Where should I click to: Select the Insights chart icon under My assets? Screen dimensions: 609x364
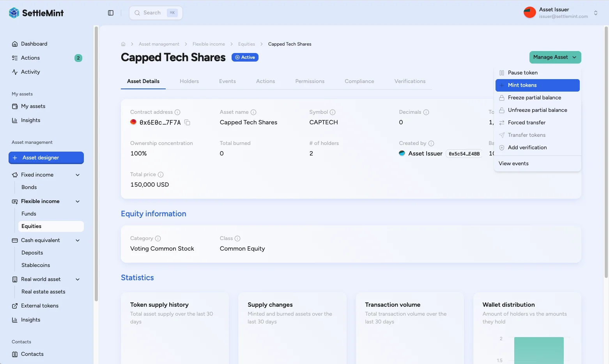pos(14,120)
